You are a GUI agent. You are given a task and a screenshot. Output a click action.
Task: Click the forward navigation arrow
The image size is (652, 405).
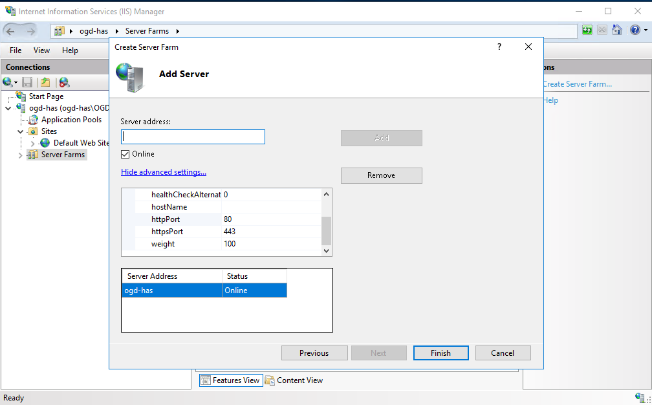pyautogui.click(x=30, y=31)
